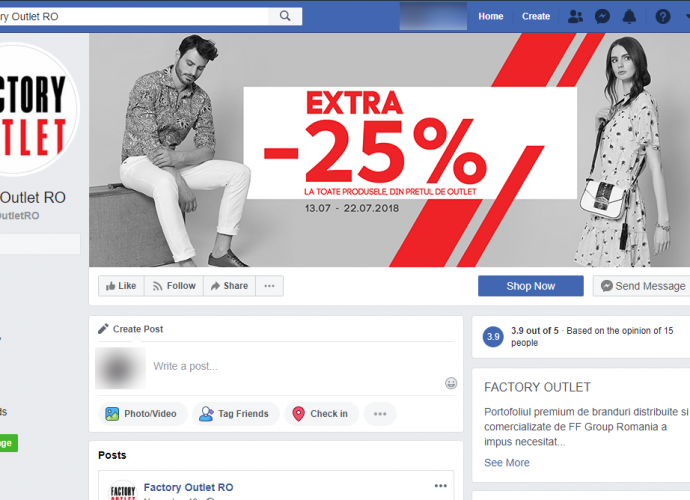Open the help question mark icon
Image resolution: width=690 pixels, height=500 pixels.
tap(663, 17)
